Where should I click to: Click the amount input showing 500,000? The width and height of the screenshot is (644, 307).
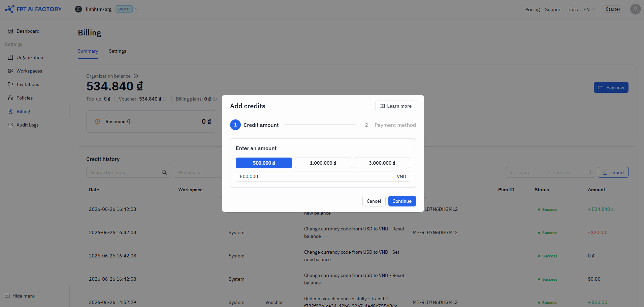(x=323, y=176)
